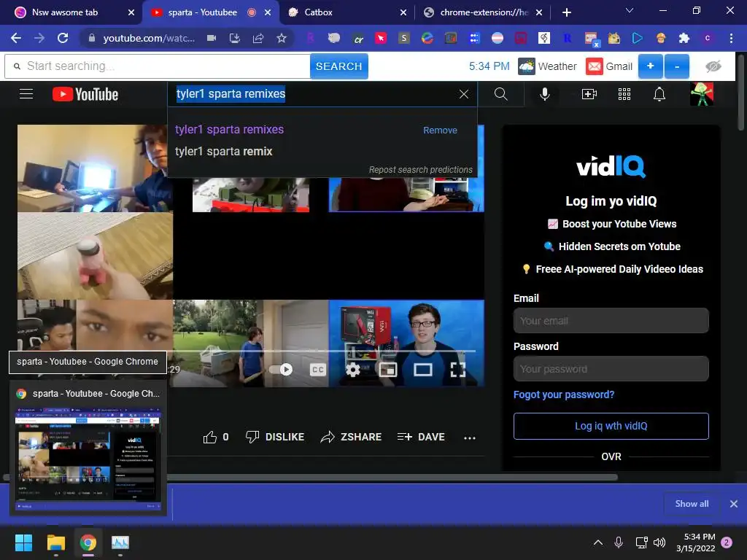Click the YouTube magnifier search button

(500, 94)
